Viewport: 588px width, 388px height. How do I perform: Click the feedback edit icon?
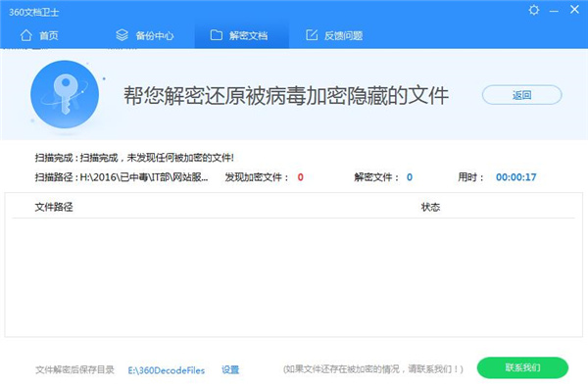pos(312,35)
